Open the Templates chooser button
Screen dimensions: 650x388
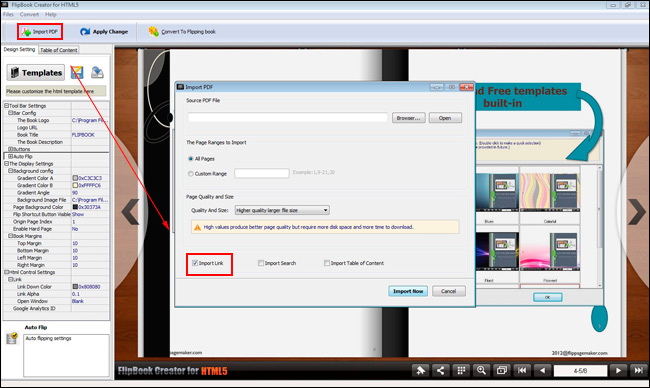(x=36, y=73)
